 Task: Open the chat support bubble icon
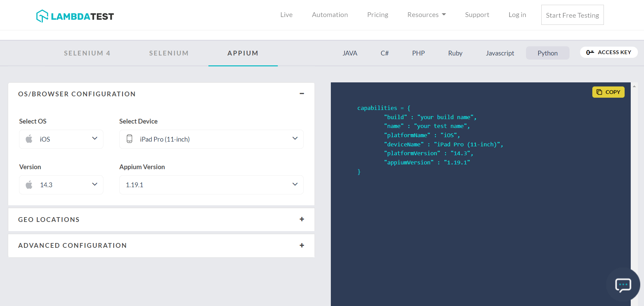point(623,285)
